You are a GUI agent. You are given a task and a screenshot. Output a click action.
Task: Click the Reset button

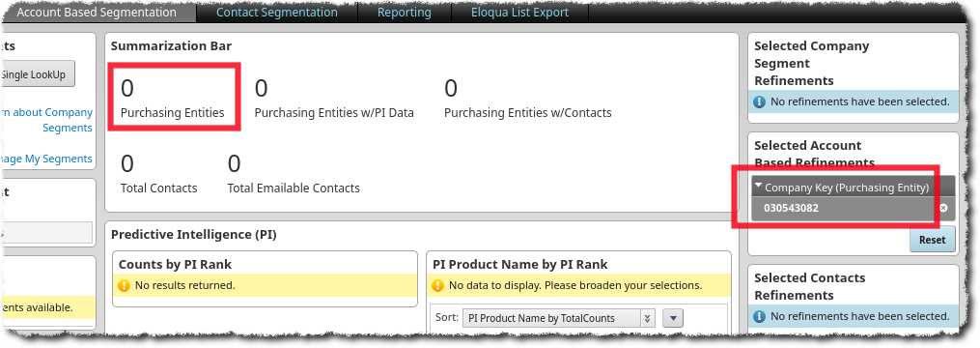point(932,240)
